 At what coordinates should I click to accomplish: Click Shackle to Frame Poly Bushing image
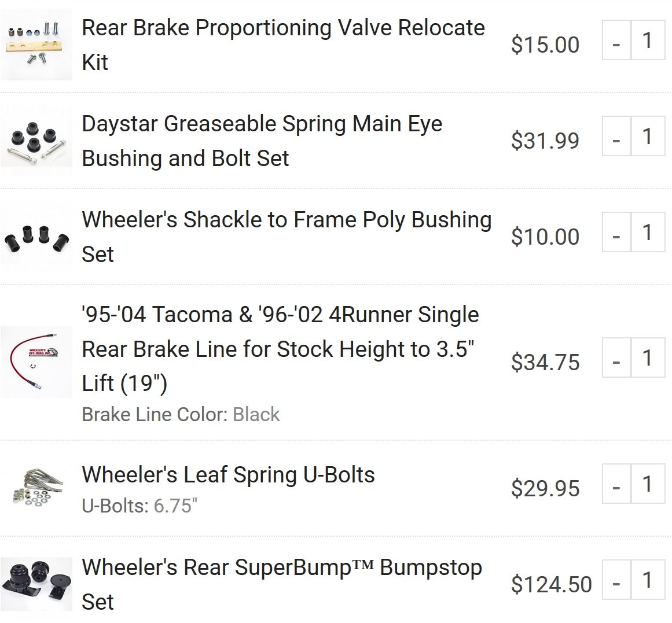point(36,237)
